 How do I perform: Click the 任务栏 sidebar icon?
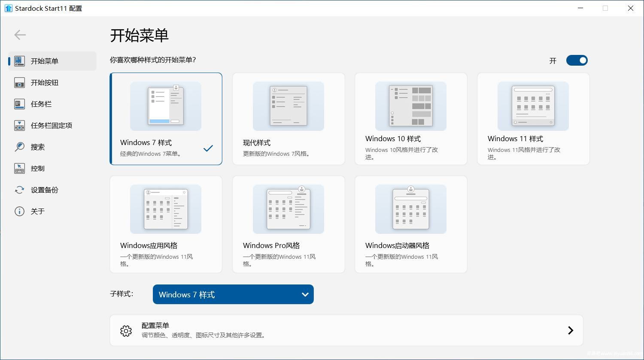pos(19,104)
